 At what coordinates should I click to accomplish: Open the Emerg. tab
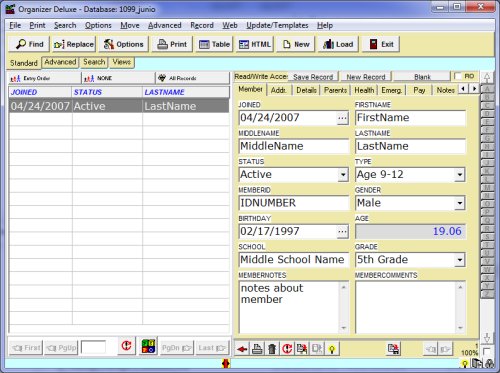391,90
